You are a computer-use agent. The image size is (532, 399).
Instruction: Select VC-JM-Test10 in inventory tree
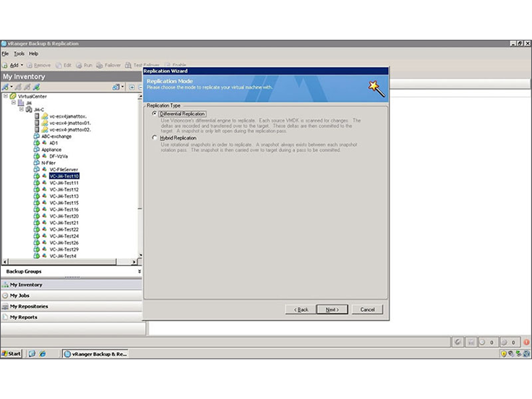point(64,176)
